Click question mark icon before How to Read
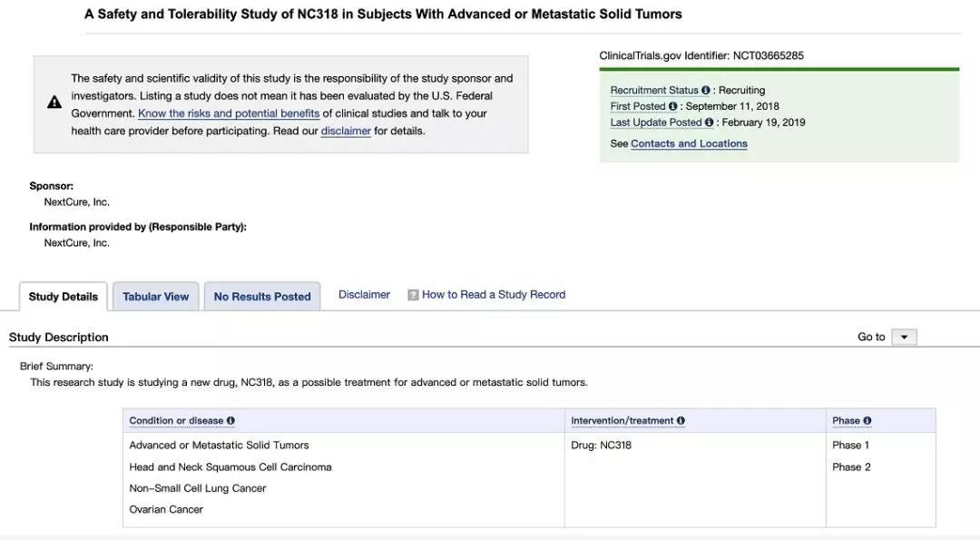The width and height of the screenshot is (980, 540). [x=413, y=295]
